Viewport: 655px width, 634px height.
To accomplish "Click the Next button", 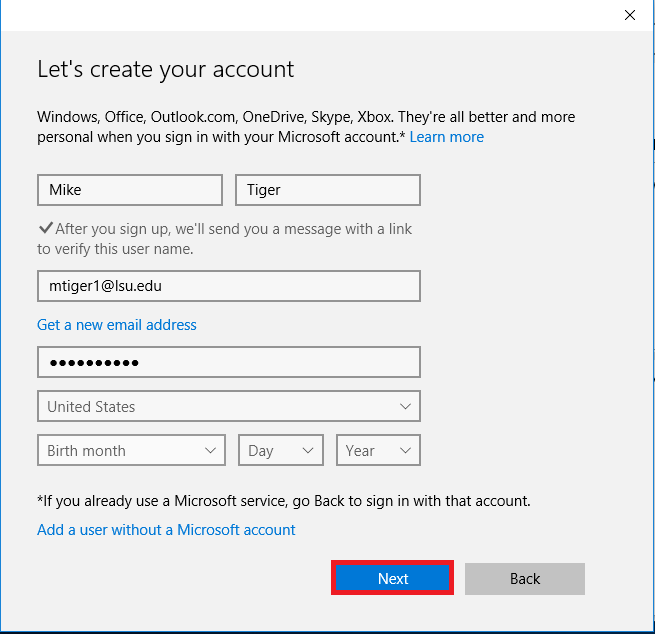I will click(393, 578).
